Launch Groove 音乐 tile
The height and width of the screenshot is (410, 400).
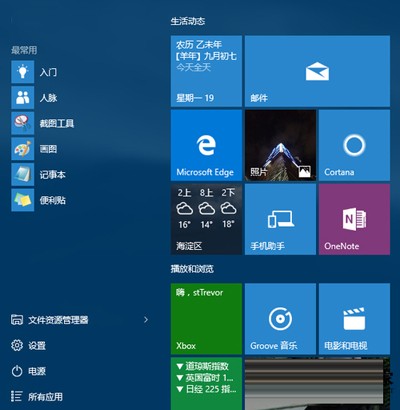[x=280, y=319]
